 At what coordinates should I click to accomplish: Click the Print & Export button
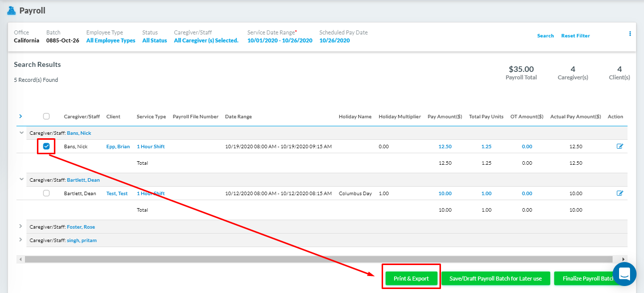tap(411, 279)
